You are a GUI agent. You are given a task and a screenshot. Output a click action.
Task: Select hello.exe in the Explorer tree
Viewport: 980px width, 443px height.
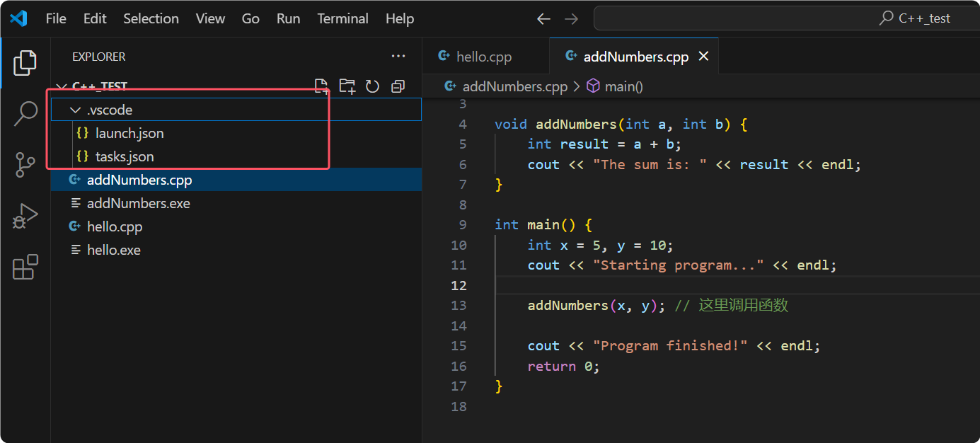tap(236, 250)
